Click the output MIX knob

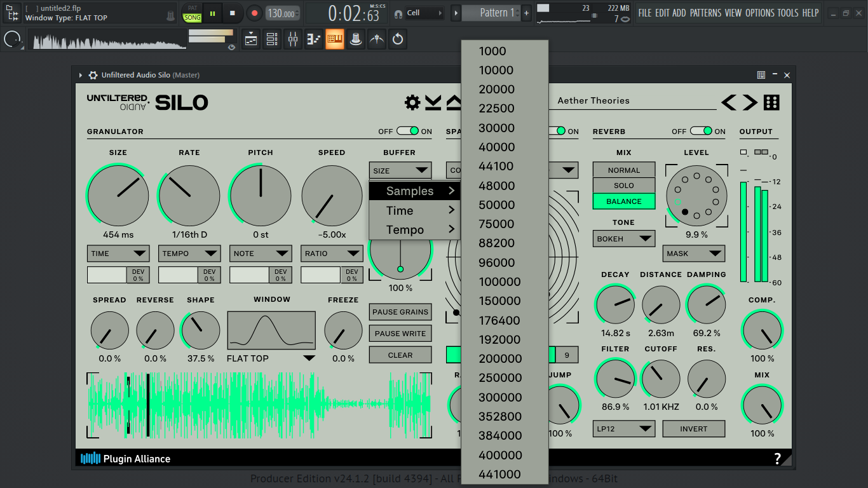pos(763,405)
